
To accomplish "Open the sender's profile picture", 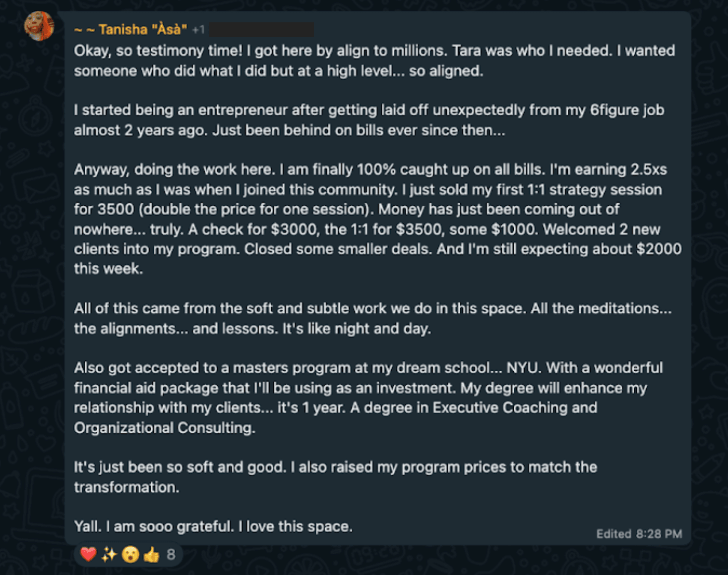I will point(39,26).
